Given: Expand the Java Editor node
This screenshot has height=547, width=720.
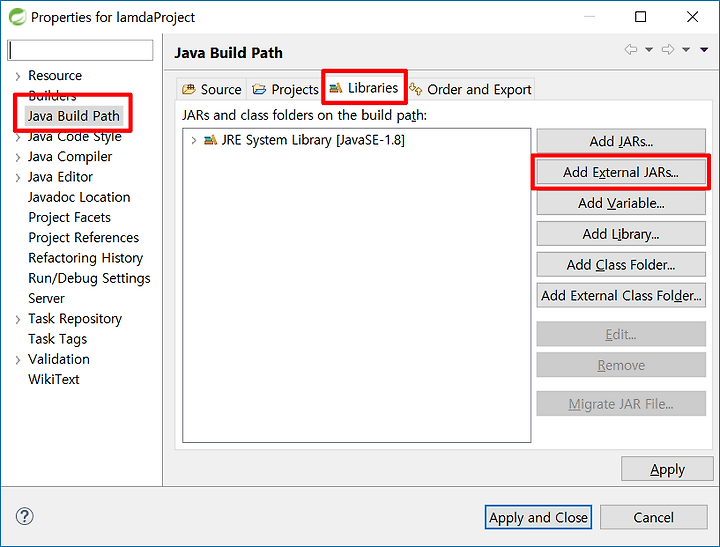Looking at the screenshot, I should click(18, 177).
